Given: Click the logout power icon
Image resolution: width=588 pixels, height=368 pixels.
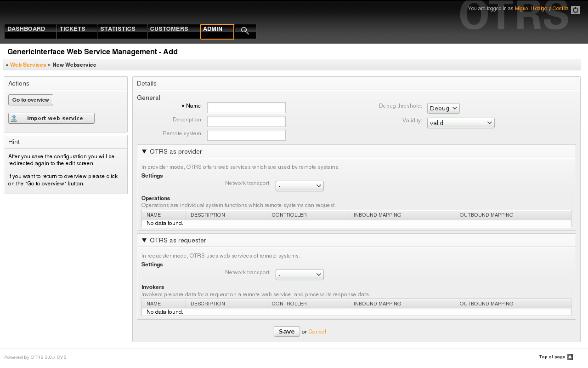Looking at the screenshot, I should tap(575, 10).
